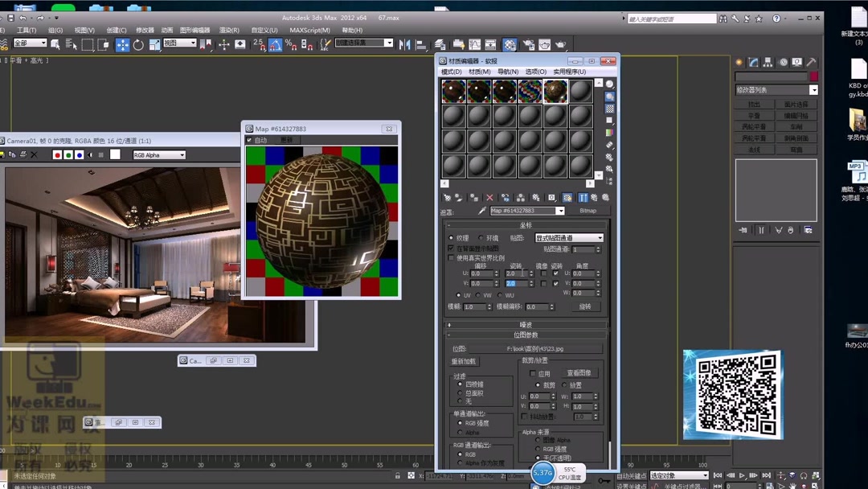Click the red X reset map icon
The width and height of the screenshot is (868, 489).
[489, 198]
